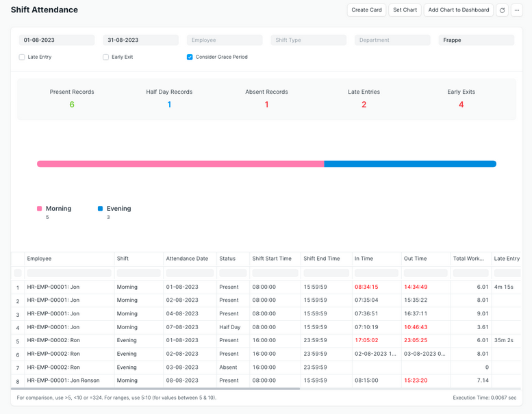Enable the Early Exit checkbox

(106, 57)
